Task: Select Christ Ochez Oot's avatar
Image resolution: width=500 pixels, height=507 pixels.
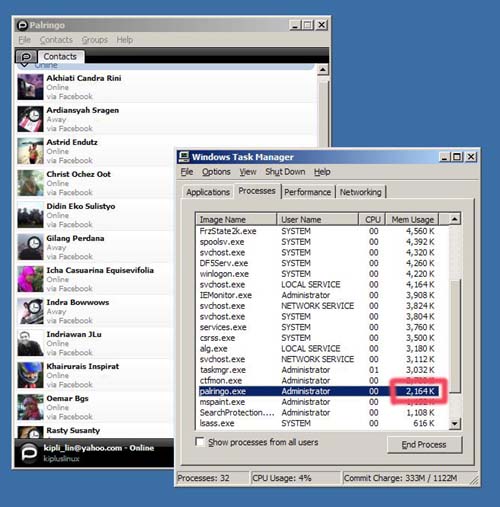Action: coord(30,183)
